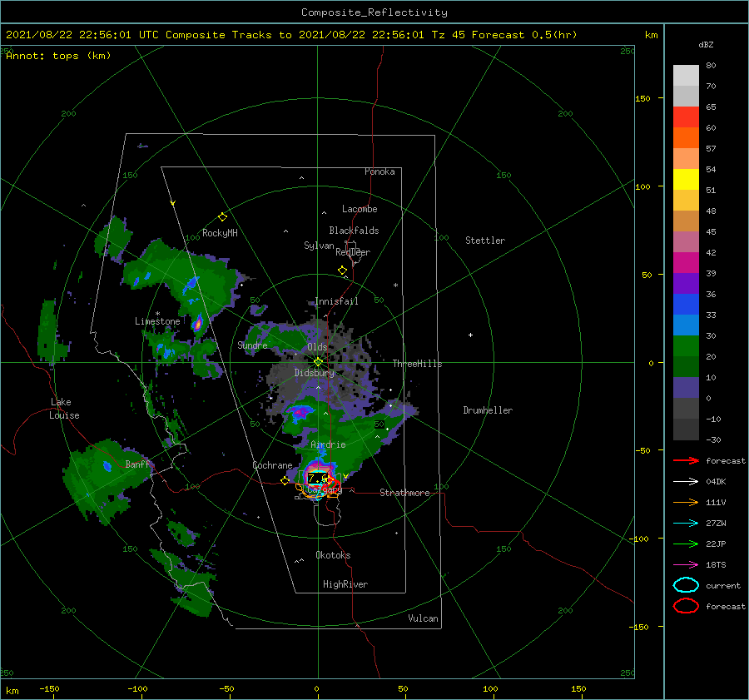Click the yellow diamond marker near RockyMH
Image resolution: width=749 pixels, height=700 pixels.
[222, 217]
